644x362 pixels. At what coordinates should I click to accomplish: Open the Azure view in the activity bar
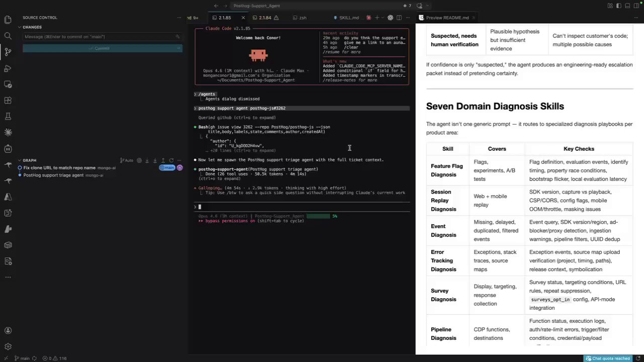coord(8,197)
